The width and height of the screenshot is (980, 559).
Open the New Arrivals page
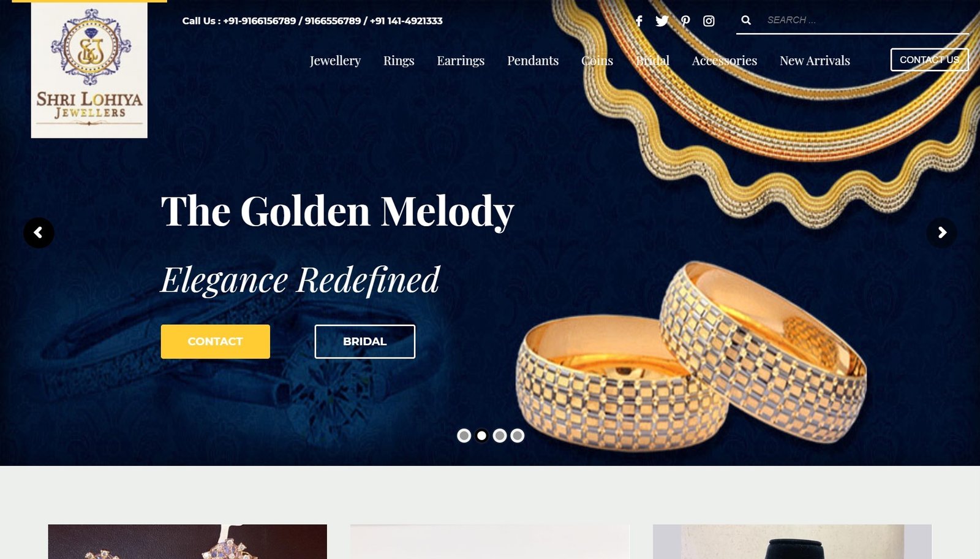coord(815,61)
